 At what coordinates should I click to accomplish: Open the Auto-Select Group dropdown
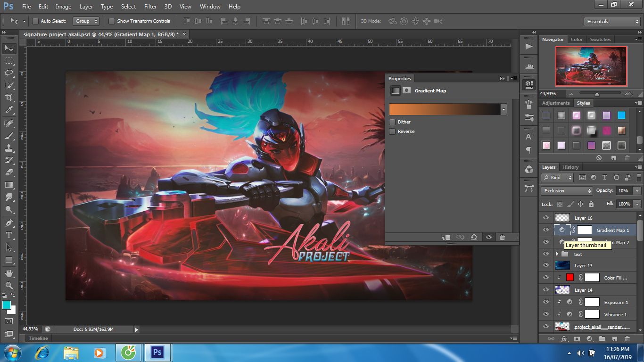pos(86,21)
